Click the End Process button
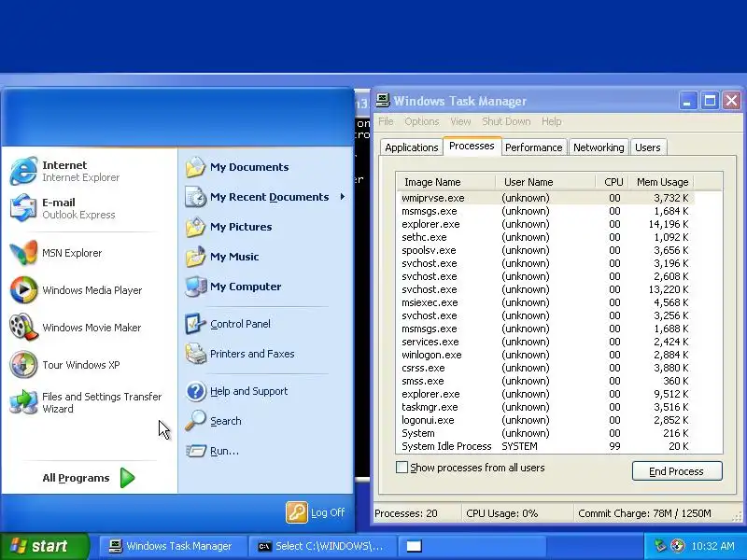This screenshot has width=747, height=560. 676,471
